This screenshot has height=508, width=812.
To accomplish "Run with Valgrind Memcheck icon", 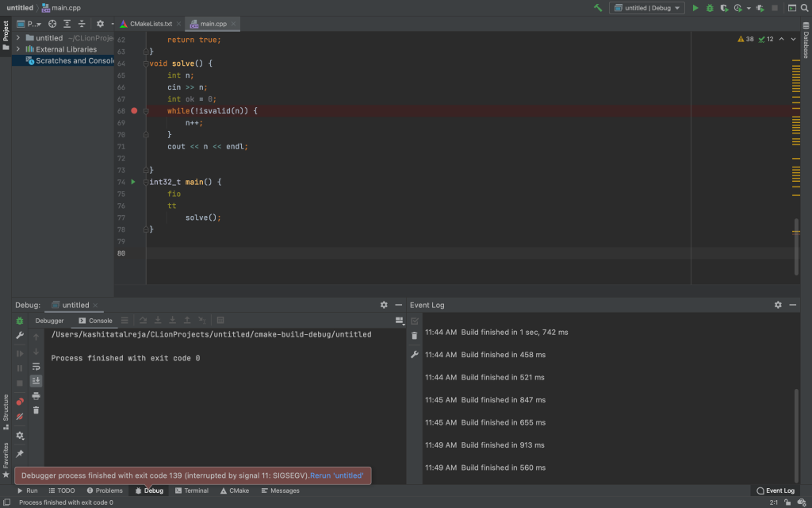I will pos(760,8).
